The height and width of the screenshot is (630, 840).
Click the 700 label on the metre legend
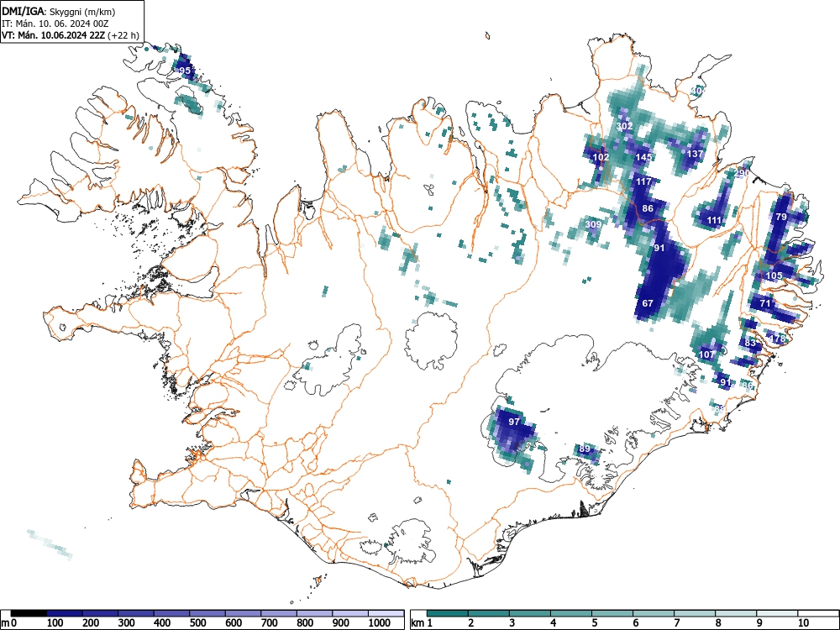coord(269,623)
